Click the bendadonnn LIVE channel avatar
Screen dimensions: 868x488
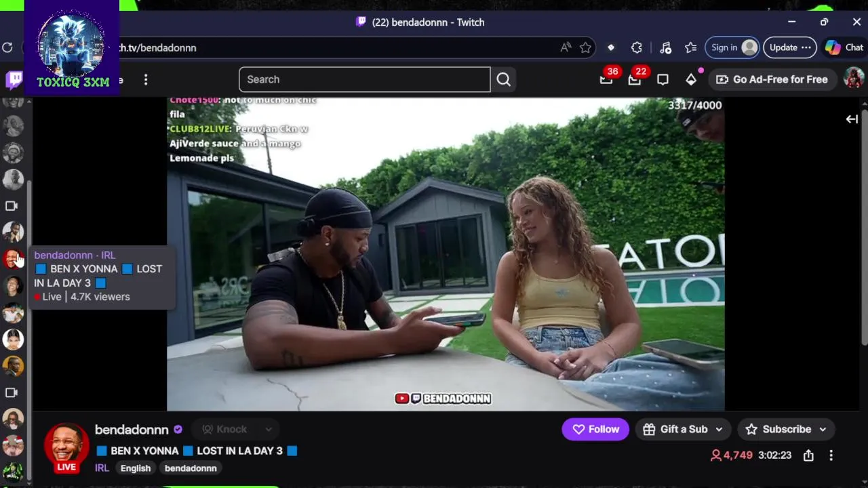66,447
